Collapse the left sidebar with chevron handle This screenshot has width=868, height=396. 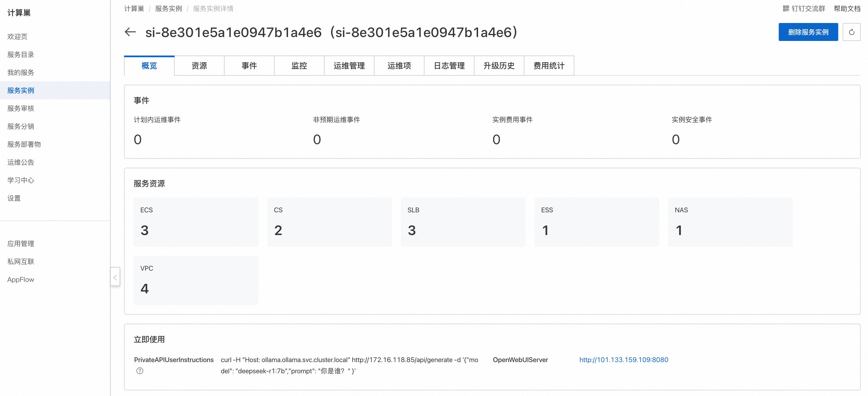[115, 277]
